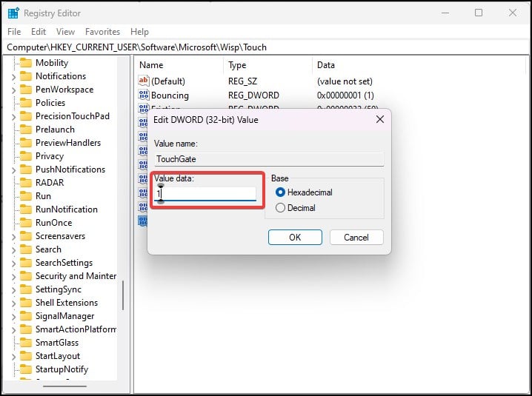Click the Bouncing data value 0x00000001 (1)
532x396 pixels.
345,95
